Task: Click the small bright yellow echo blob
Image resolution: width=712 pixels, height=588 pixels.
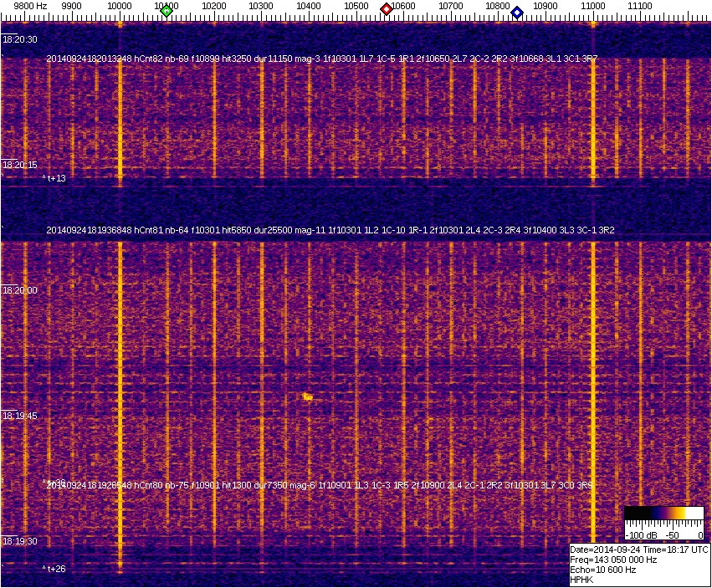Action: tap(308, 396)
